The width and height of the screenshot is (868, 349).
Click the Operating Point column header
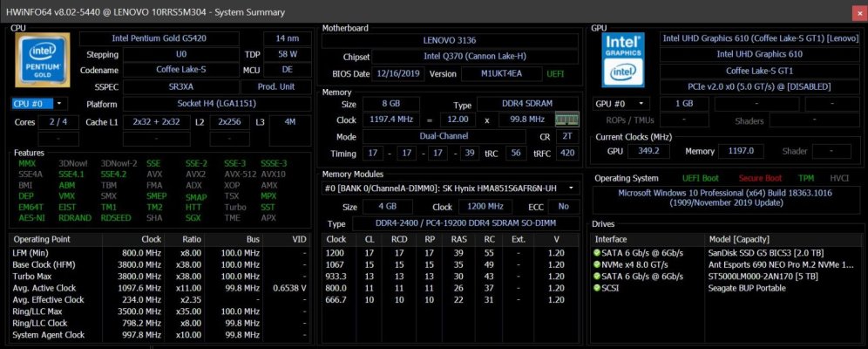click(56, 239)
